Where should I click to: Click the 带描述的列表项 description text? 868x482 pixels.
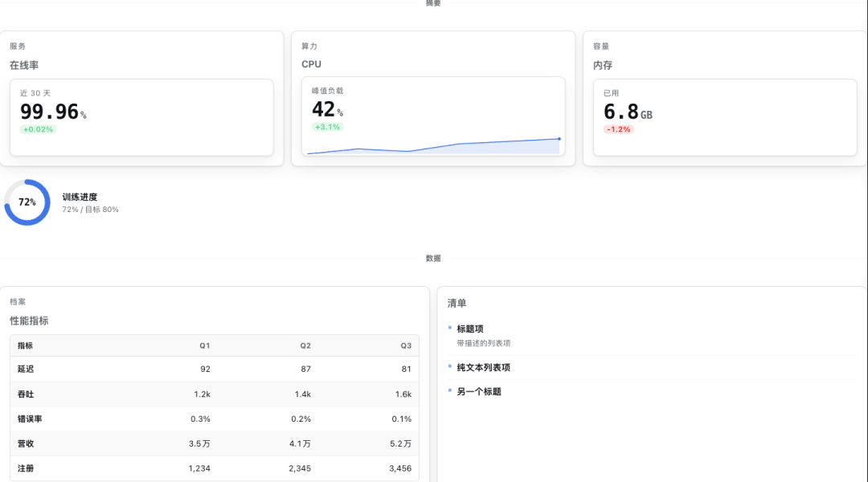point(484,344)
